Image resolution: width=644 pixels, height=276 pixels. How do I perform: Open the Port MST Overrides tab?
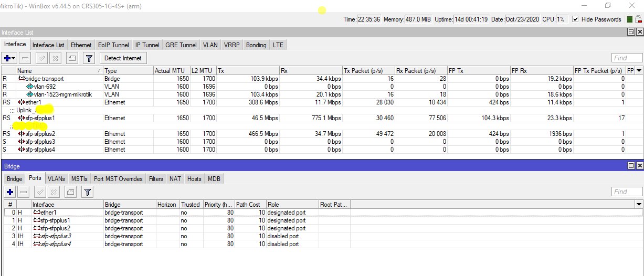[118, 179]
